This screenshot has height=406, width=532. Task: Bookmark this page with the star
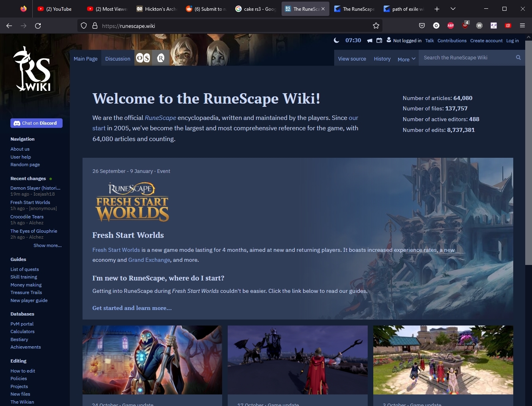click(376, 25)
